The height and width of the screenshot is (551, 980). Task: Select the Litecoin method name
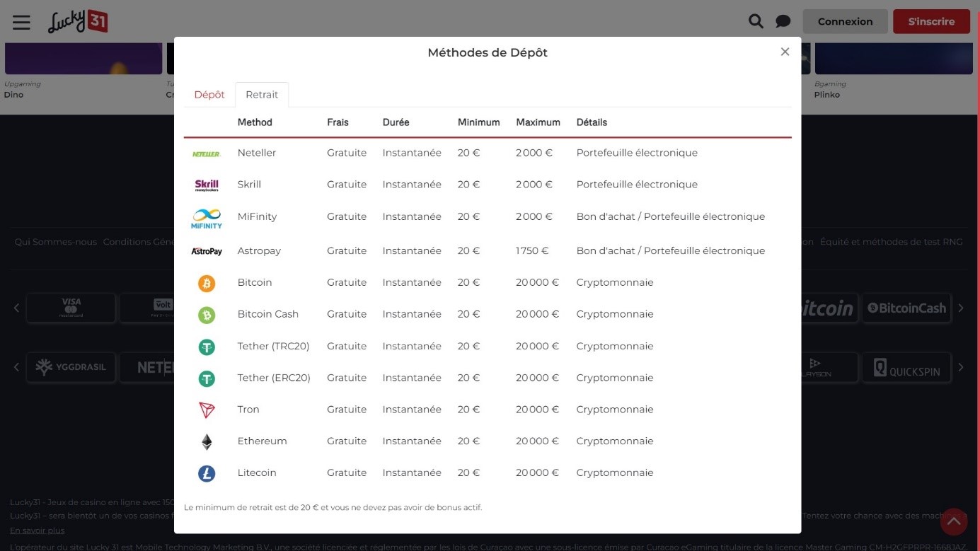click(x=257, y=472)
